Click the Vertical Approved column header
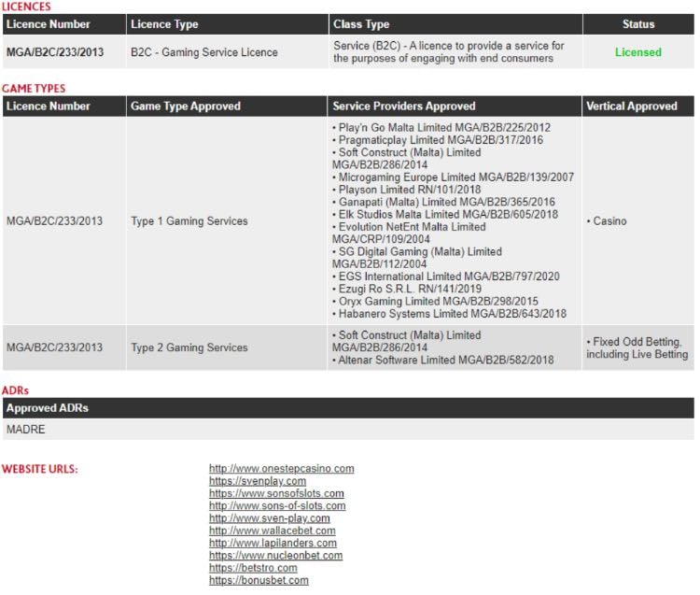700x595 pixels. [638, 106]
